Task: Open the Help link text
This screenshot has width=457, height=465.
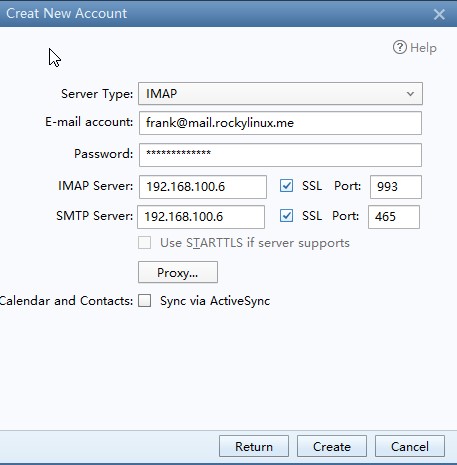Action: point(423,48)
